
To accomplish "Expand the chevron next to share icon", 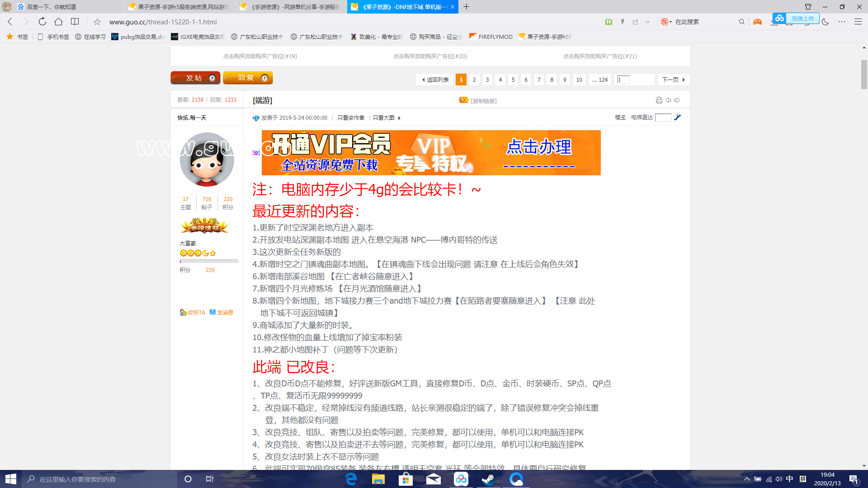I will (647, 22).
